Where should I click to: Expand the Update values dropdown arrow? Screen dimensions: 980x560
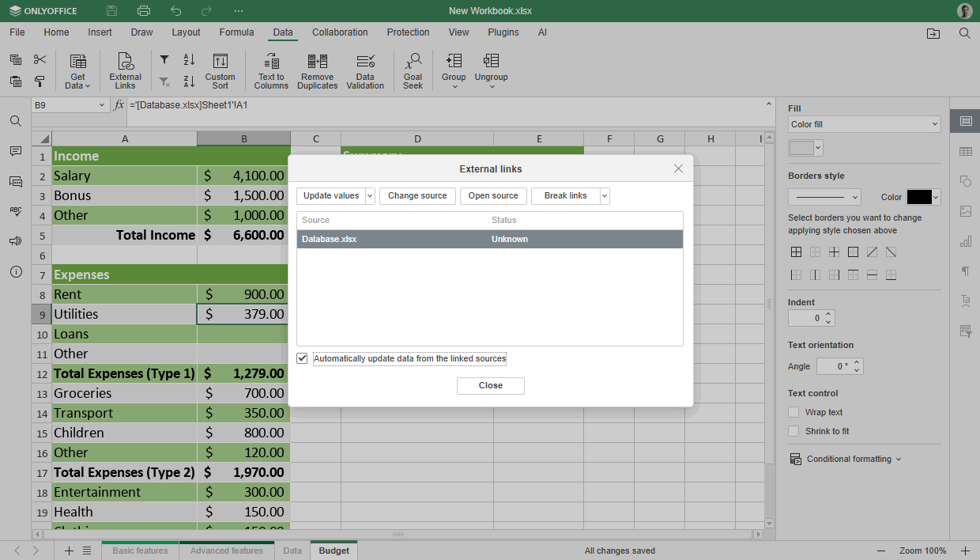click(370, 196)
